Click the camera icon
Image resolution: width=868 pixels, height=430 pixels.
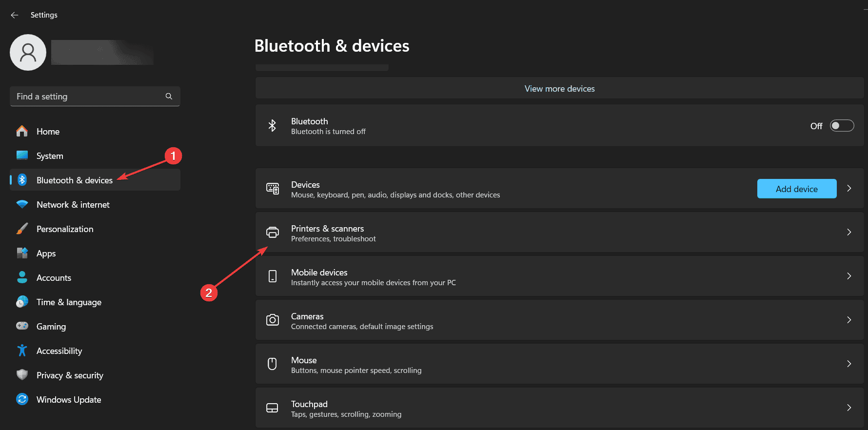coord(273,320)
